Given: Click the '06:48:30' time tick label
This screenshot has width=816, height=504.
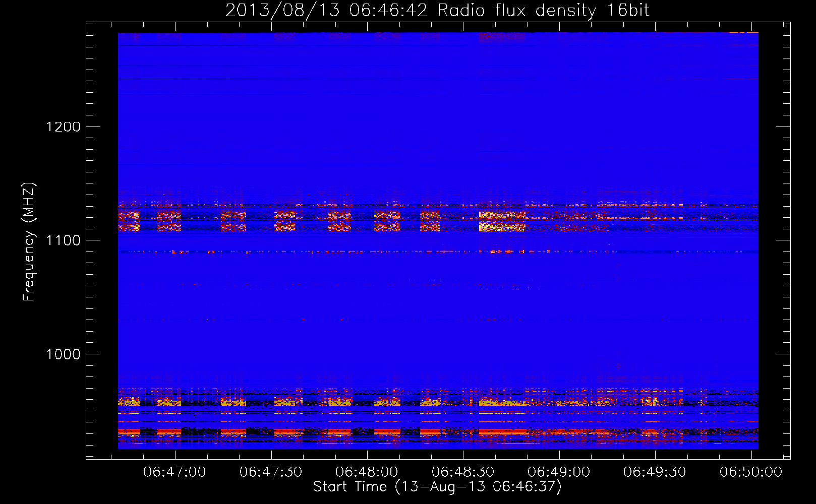Looking at the screenshot, I should tap(463, 472).
